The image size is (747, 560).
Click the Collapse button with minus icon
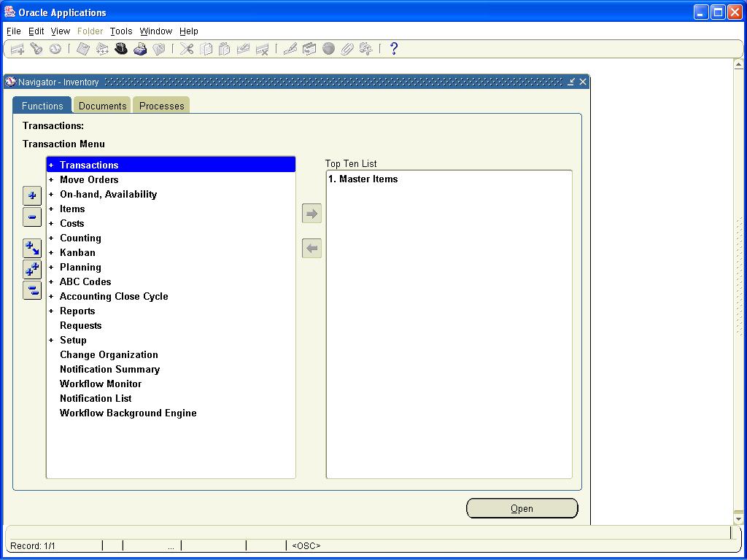[x=32, y=217]
